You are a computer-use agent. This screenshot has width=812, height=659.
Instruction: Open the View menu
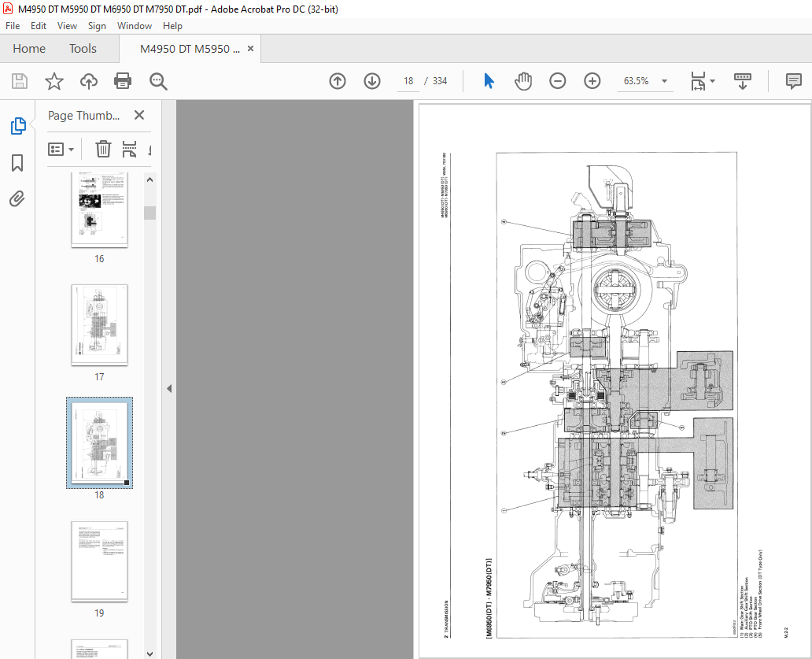68,26
